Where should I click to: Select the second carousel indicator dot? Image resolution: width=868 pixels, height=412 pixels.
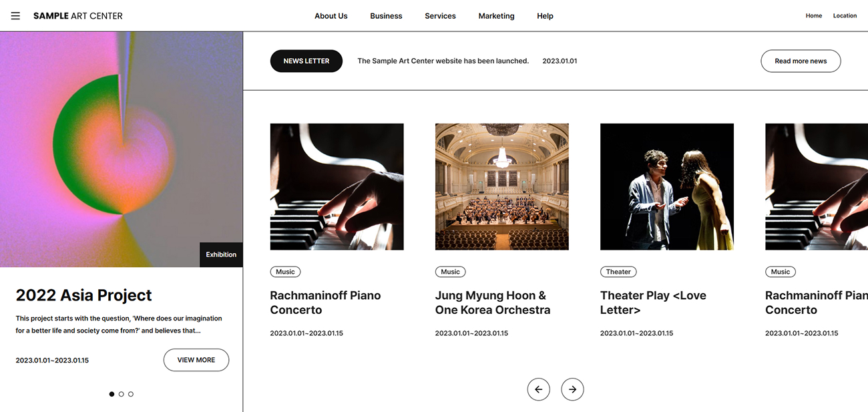[121, 394]
